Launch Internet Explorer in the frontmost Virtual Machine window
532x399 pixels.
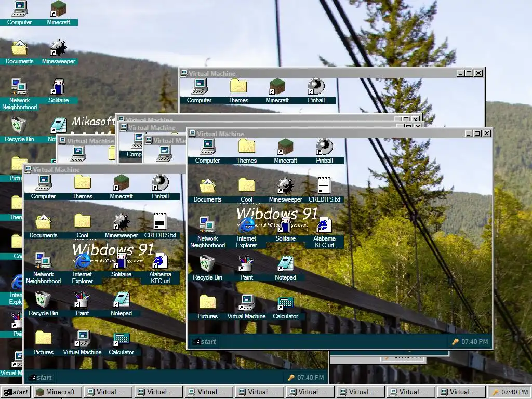click(246, 232)
